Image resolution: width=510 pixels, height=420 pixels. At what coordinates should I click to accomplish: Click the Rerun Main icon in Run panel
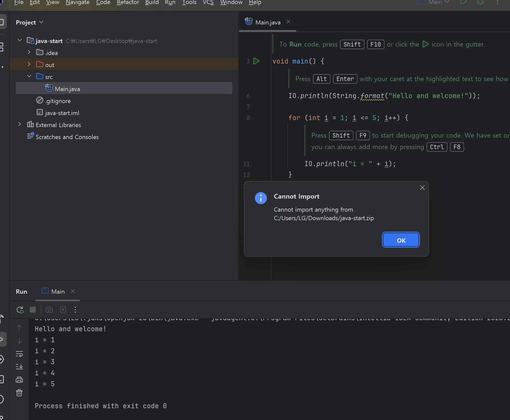[x=20, y=310]
